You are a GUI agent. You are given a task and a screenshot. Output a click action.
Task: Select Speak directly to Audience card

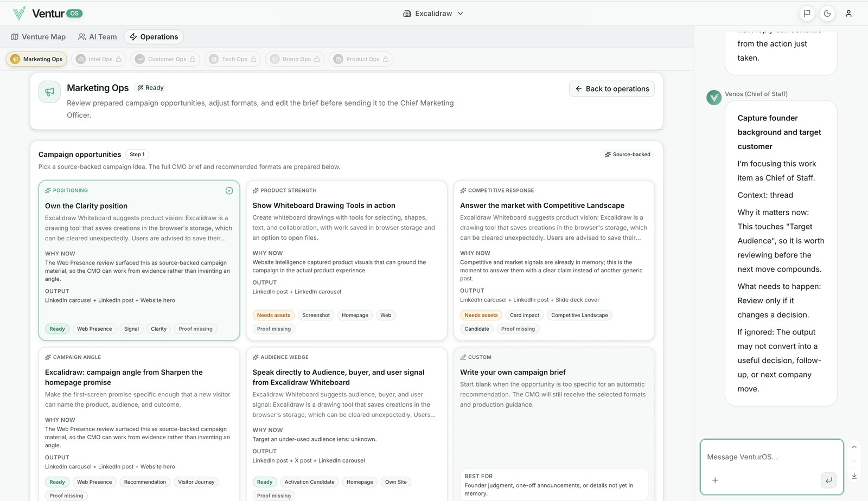(347, 424)
